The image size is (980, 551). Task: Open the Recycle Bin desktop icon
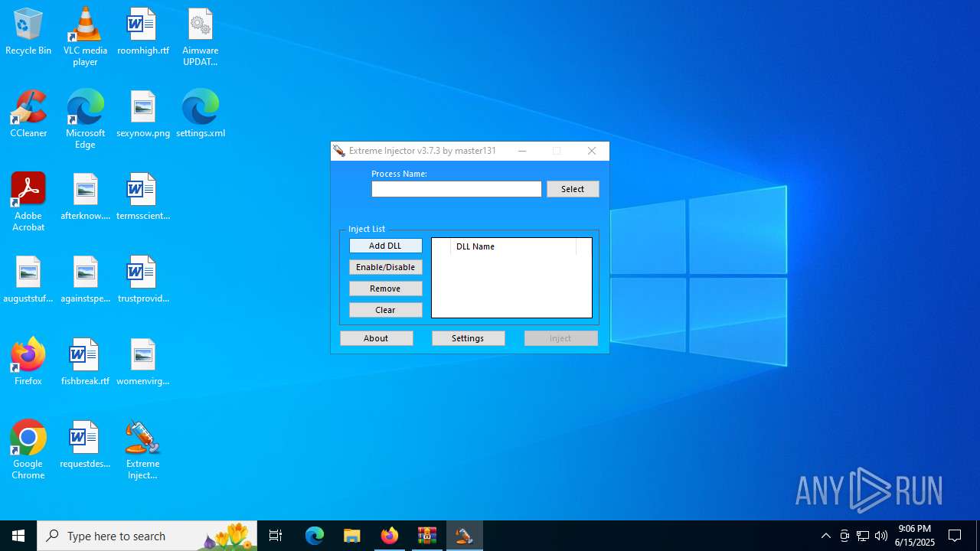click(x=28, y=32)
